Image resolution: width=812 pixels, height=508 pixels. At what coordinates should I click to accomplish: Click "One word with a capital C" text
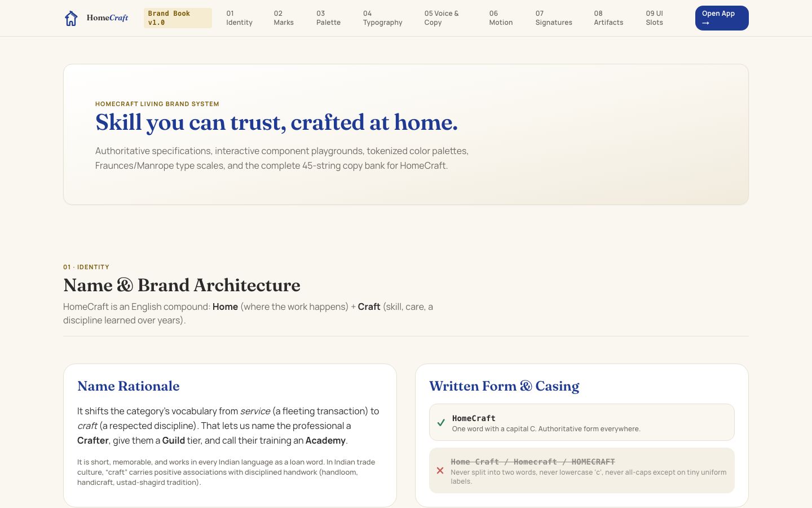(546, 429)
